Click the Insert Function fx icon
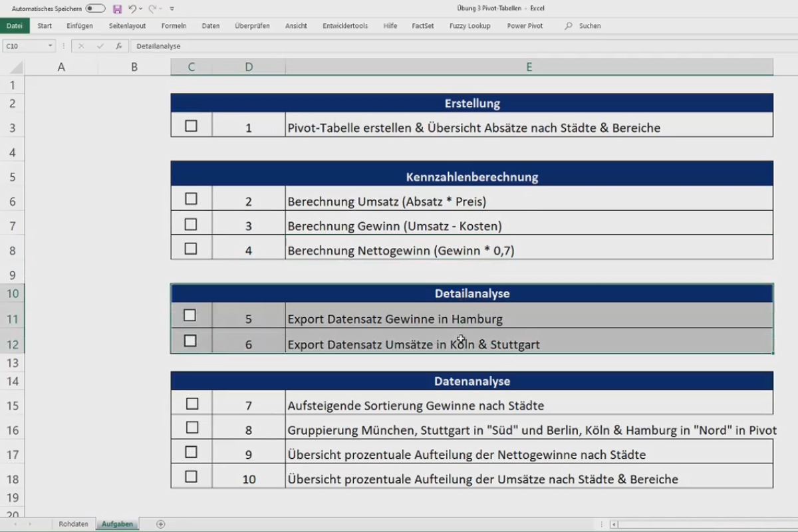The height and width of the screenshot is (532, 798). click(x=118, y=46)
